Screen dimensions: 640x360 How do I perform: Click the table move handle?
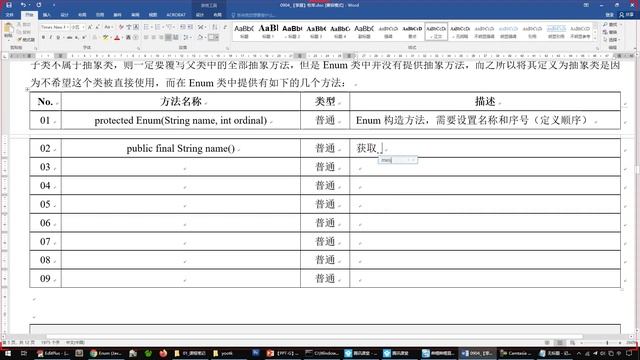point(27,89)
